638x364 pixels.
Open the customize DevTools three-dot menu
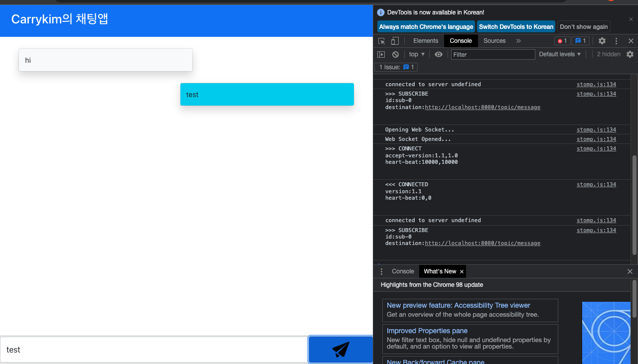point(616,40)
